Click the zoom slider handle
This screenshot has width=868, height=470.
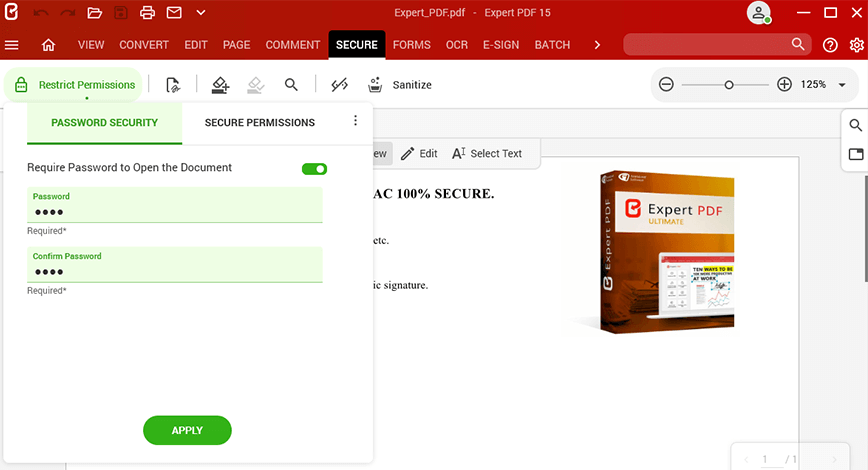728,85
